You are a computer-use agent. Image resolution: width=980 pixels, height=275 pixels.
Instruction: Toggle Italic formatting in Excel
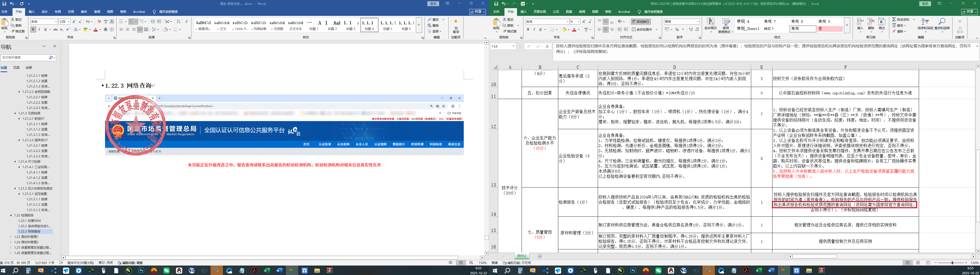[x=534, y=30]
